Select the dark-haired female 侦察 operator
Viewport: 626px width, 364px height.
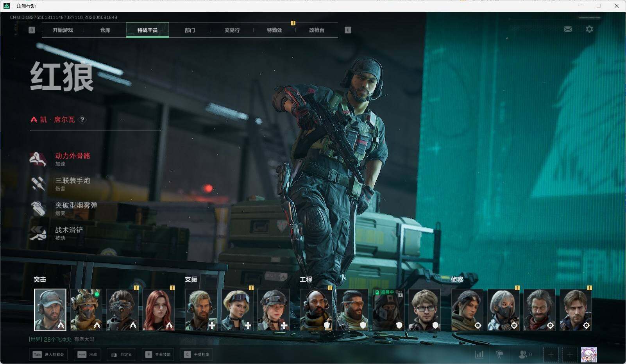coord(467,310)
